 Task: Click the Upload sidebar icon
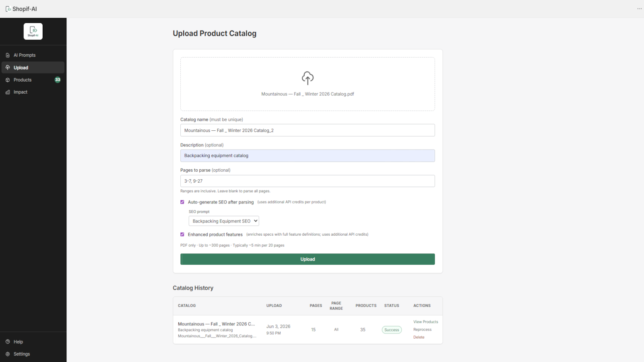[x=8, y=68]
